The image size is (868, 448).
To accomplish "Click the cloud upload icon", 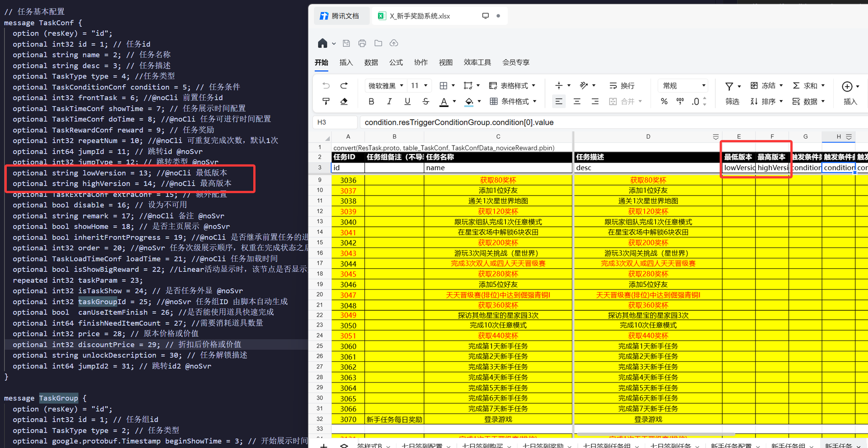I will (x=394, y=43).
